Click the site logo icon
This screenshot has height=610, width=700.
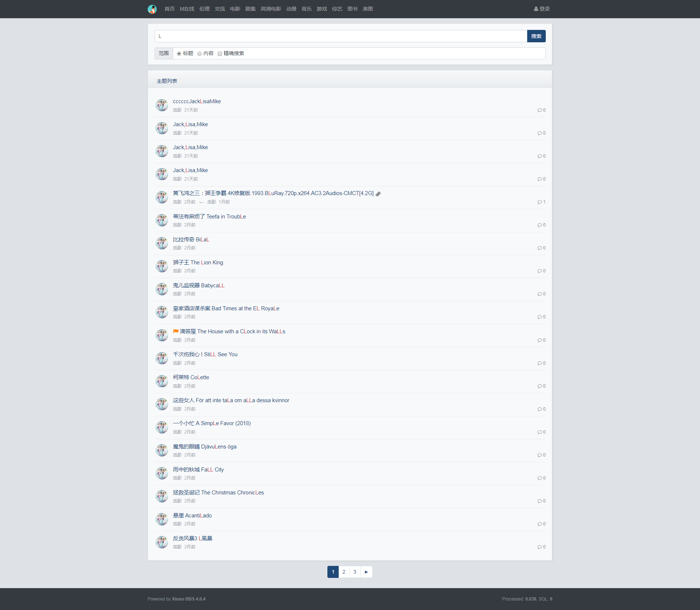coord(152,9)
